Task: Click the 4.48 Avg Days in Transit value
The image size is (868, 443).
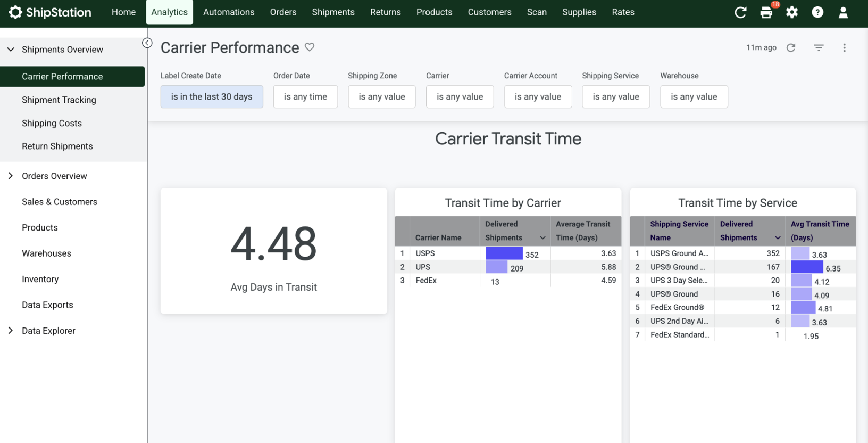Action: [273, 244]
